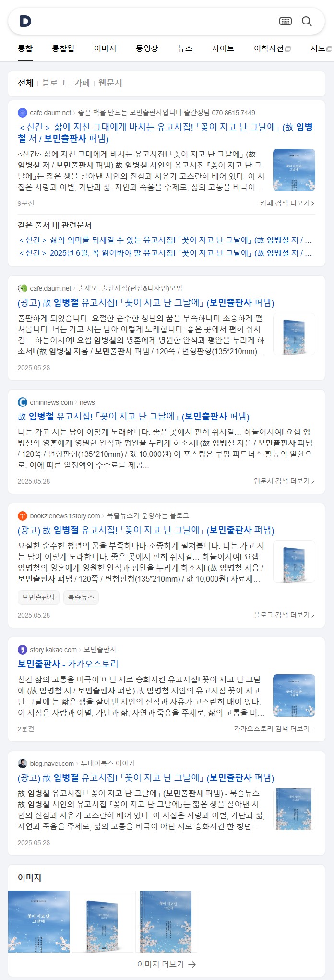This screenshot has width=334, height=980.
Task: Click the 이미지 더보기 link
Action: click(167, 965)
